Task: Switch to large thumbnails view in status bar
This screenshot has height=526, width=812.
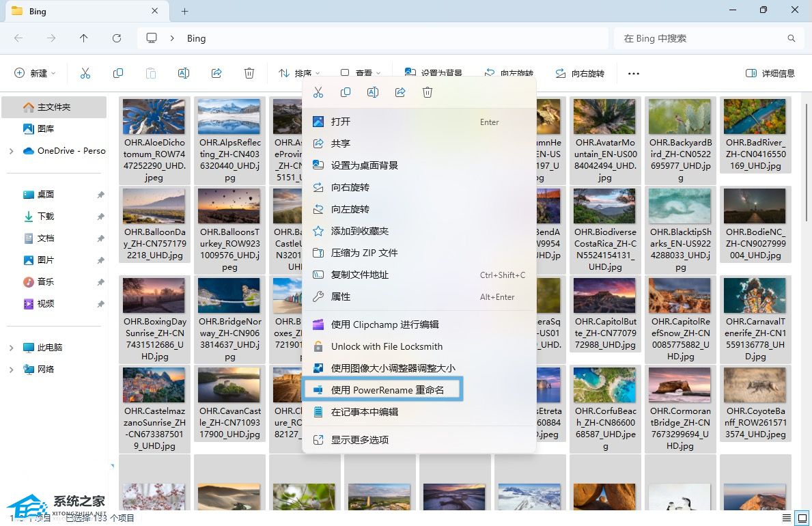Action: pyautogui.click(x=803, y=518)
